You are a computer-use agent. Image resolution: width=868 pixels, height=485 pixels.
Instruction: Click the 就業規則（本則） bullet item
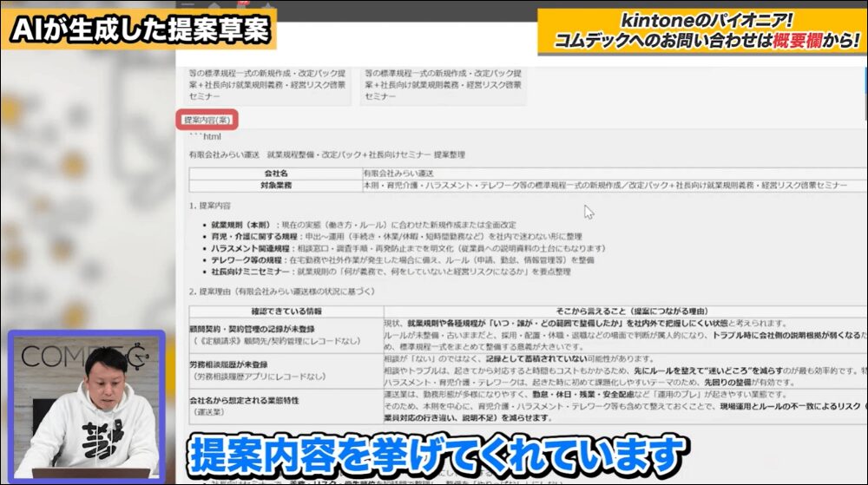[363, 225]
